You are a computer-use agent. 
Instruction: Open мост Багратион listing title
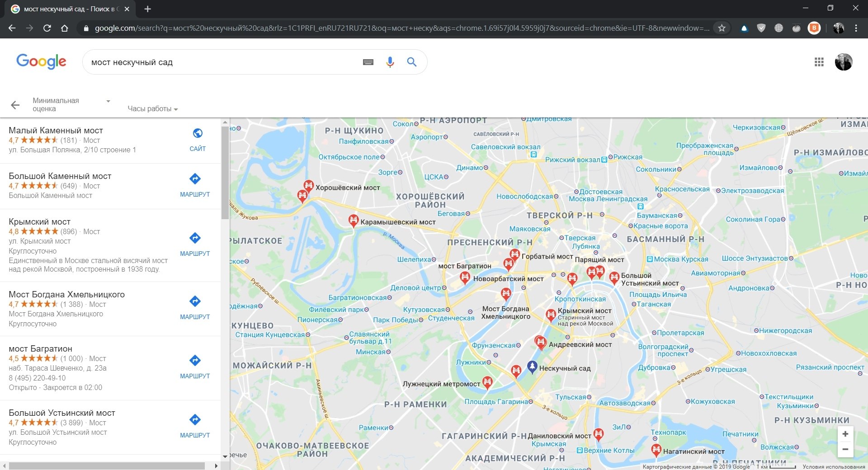click(x=40, y=348)
